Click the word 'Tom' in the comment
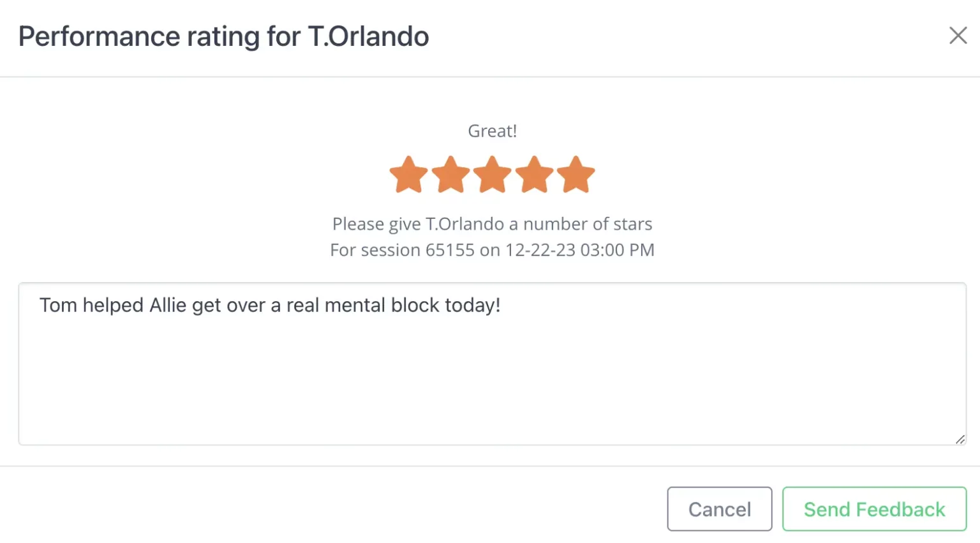This screenshot has height=543, width=980. pos(58,306)
